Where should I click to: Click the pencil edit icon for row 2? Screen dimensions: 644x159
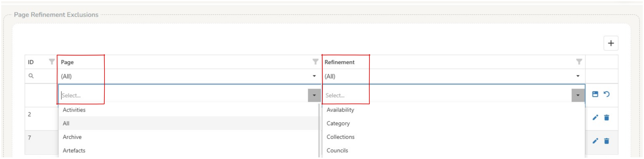[x=595, y=117]
